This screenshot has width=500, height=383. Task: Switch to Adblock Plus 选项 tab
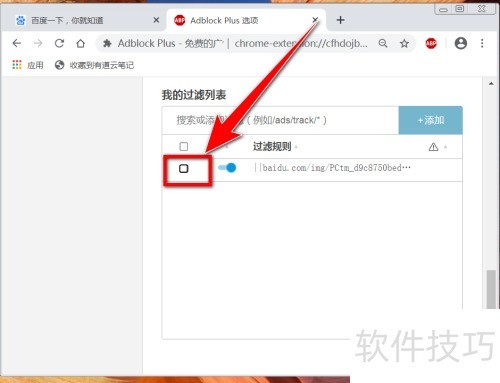pyautogui.click(x=247, y=20)
